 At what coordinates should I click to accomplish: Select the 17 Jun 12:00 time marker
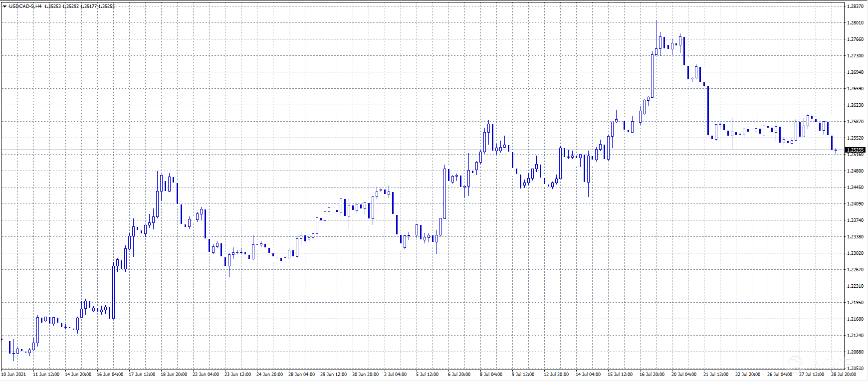142,375
